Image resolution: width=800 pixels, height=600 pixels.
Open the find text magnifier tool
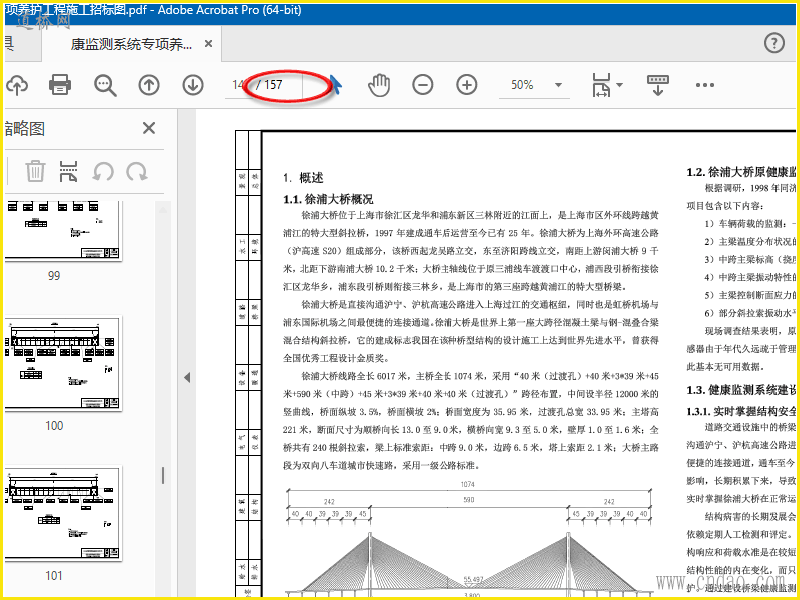[x=105, y=85]
